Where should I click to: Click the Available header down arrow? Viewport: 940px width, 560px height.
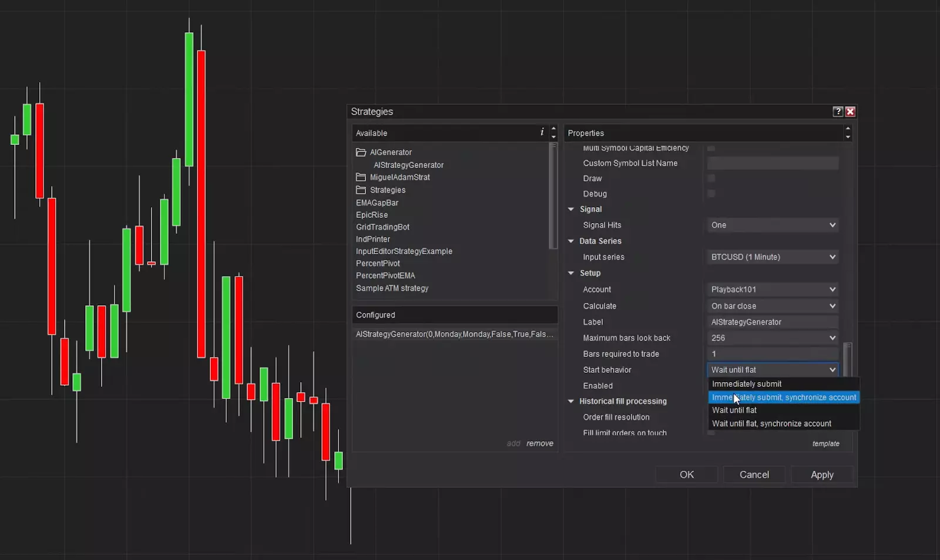[553, 137]
